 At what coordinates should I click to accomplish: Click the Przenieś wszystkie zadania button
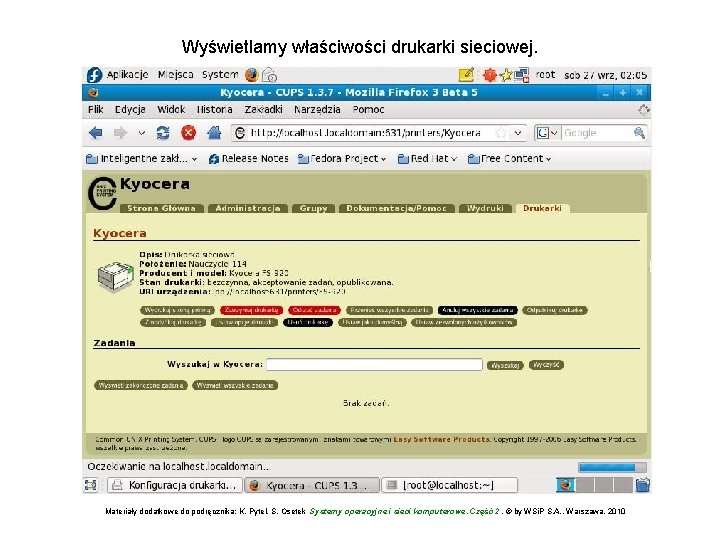tap(389, 310)
